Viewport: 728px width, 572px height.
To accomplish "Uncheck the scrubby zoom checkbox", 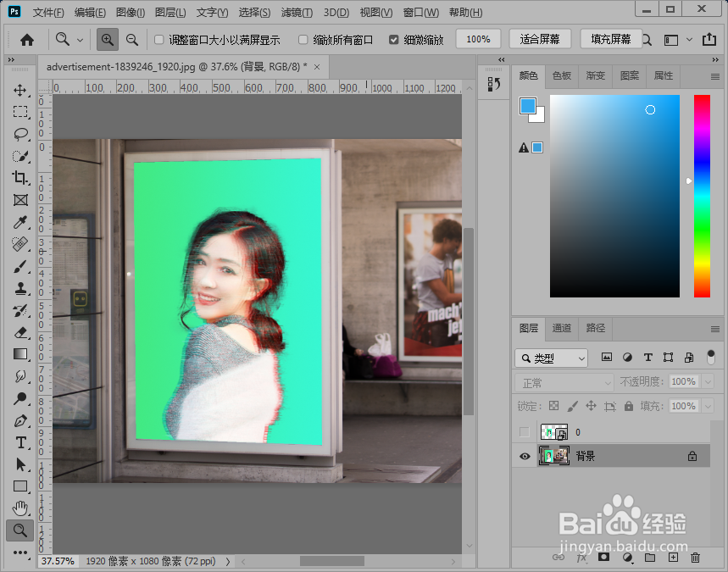I will click(x=394, y=40).
